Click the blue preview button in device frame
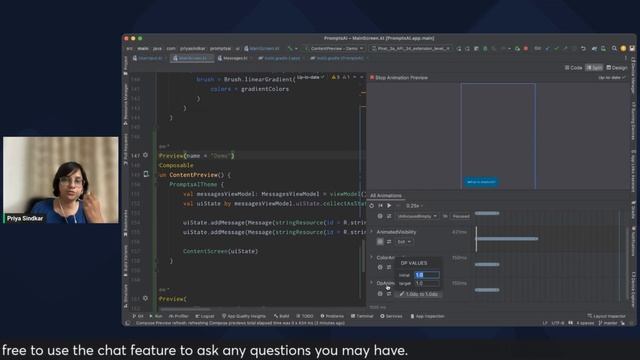640x360 pixels. [x=481, y=182]
